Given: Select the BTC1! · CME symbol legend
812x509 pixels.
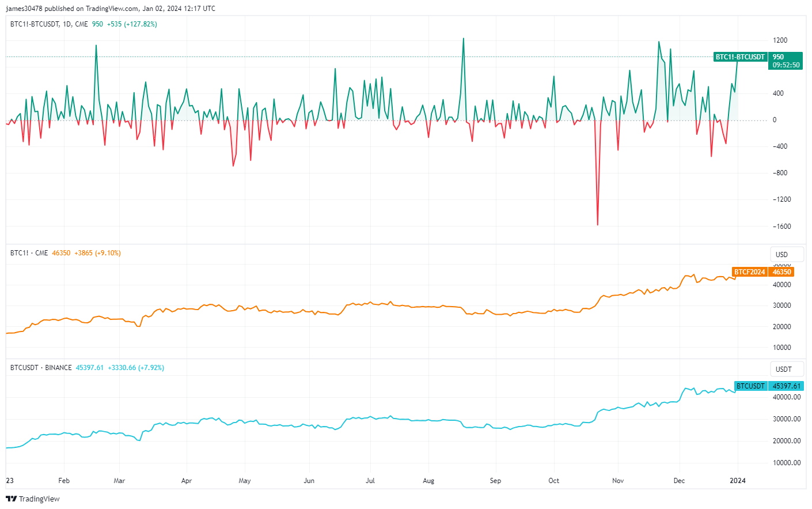Looking at the screenshot, I should 29,252.
